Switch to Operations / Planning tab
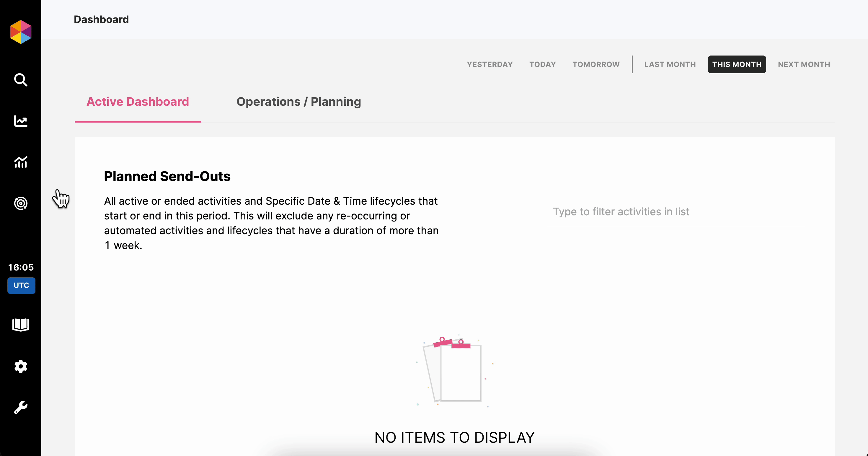Screen dimensions: 868x456 298,102
